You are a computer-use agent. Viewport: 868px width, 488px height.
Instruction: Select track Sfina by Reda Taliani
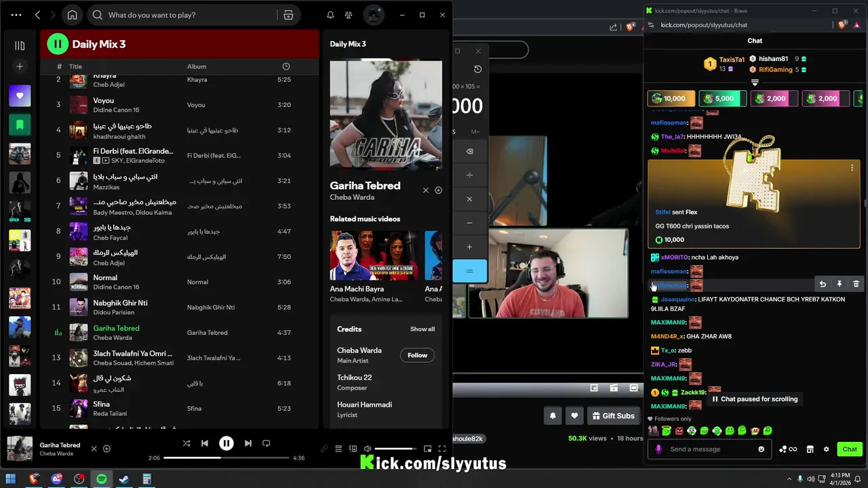[x=180, y=408]
